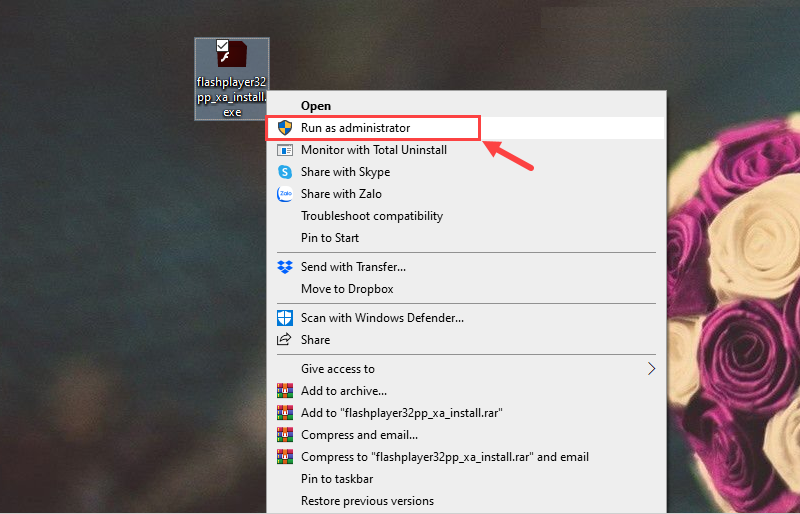800x514 pixels.
Task: Choose Monitor with Total Uninstall
Action: (466, 150)
